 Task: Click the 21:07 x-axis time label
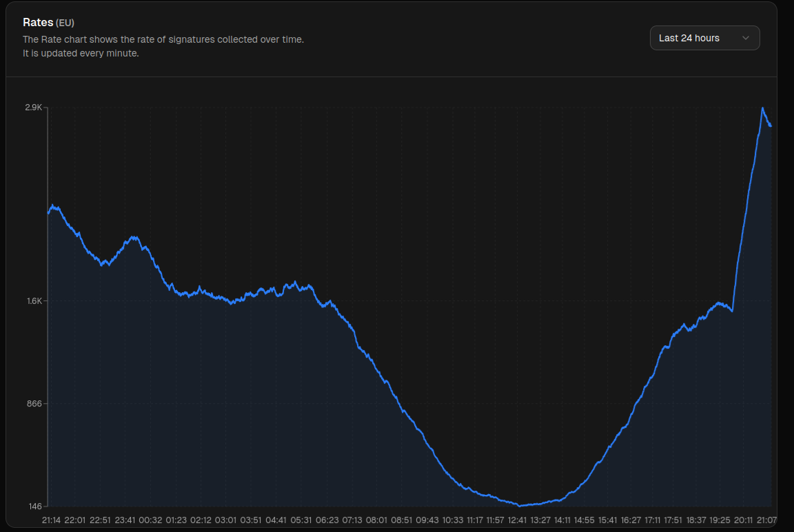tap(766, 520)
